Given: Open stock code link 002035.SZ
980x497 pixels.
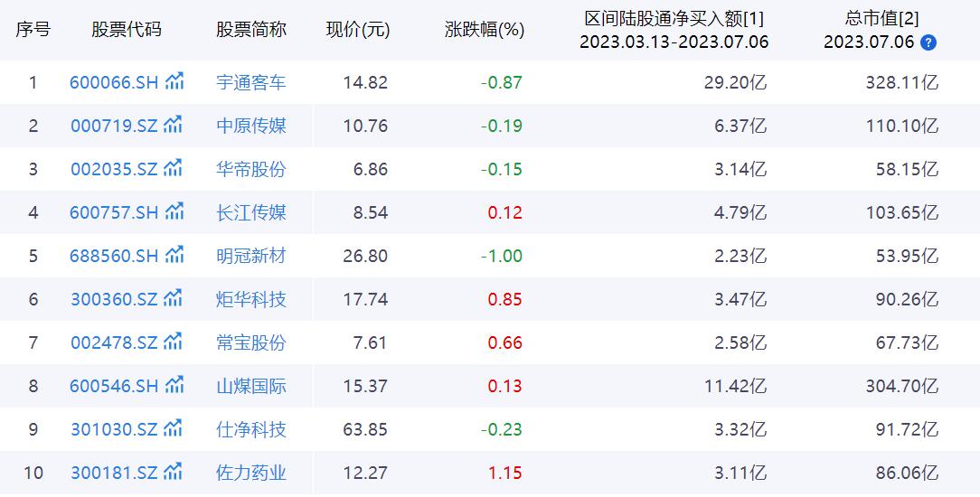Looking at the screenshot, I should 115,169.
